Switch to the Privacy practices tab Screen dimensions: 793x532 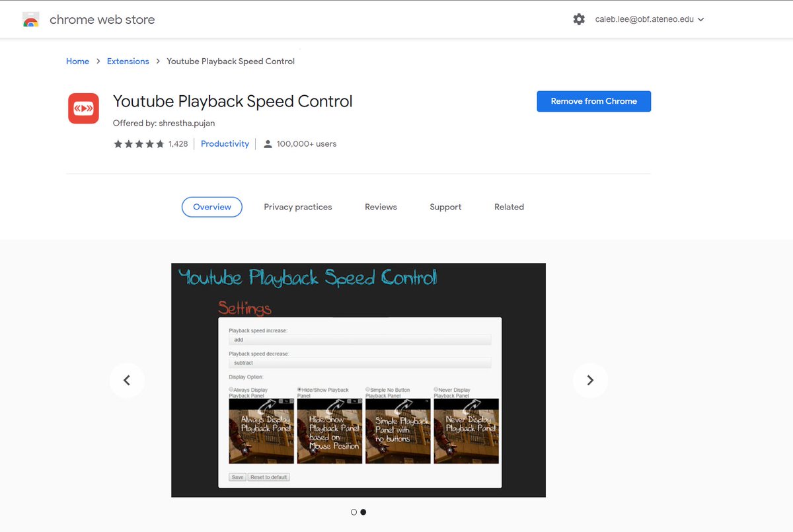tap(298, 207)
